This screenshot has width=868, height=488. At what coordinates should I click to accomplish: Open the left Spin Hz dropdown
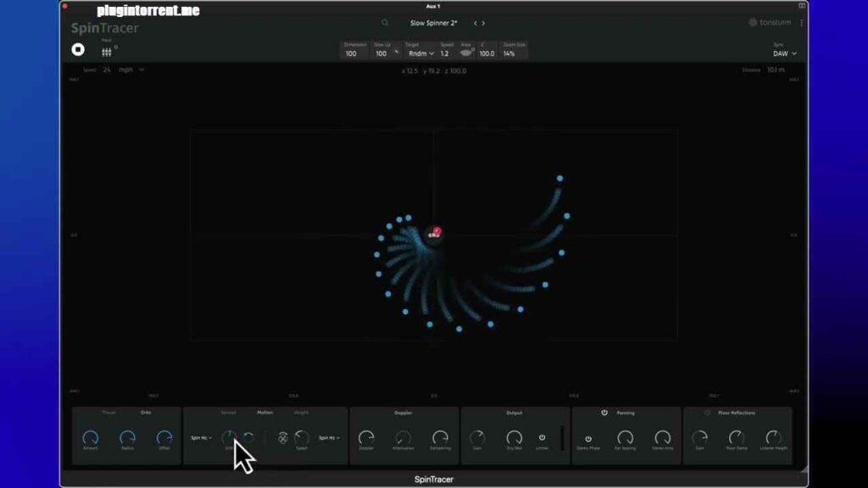pyautogui.click(x=202, y=438)
